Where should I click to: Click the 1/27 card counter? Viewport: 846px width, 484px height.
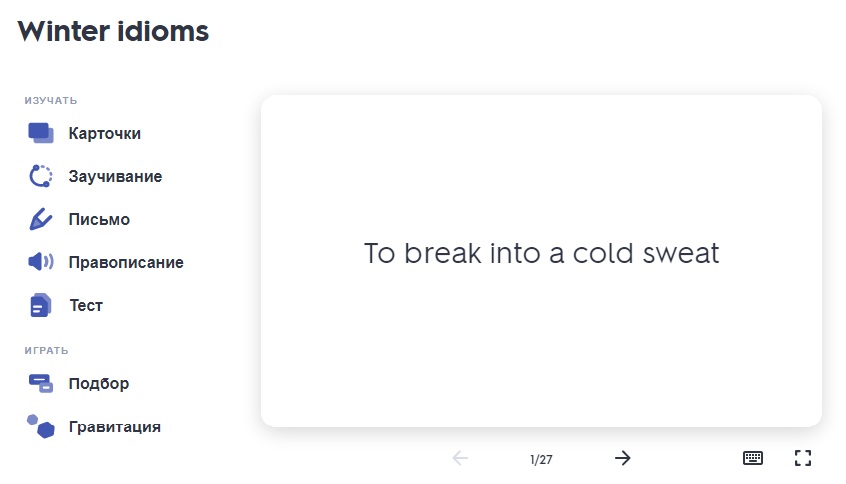[541, 459]
